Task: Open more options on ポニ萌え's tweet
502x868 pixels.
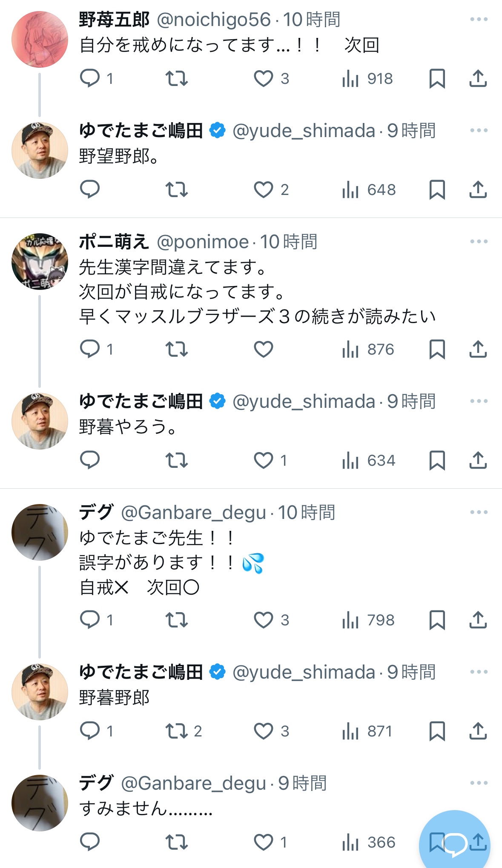Action: 479,242
